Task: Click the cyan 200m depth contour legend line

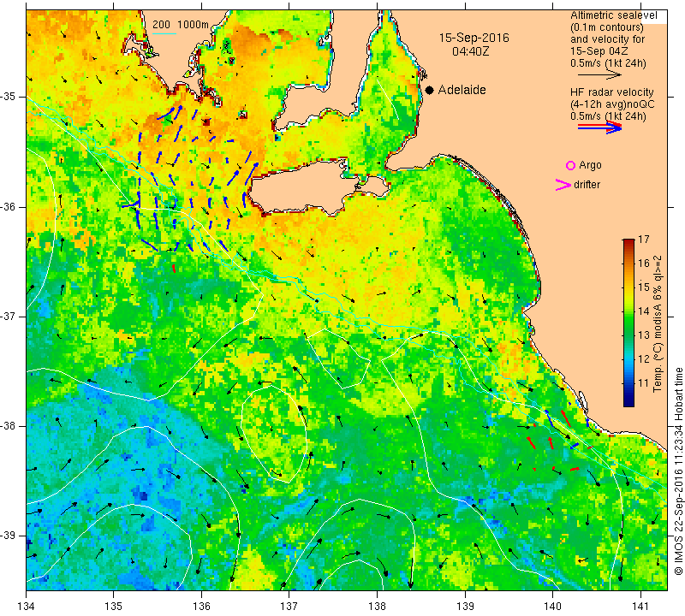Action: coord(164,33)
